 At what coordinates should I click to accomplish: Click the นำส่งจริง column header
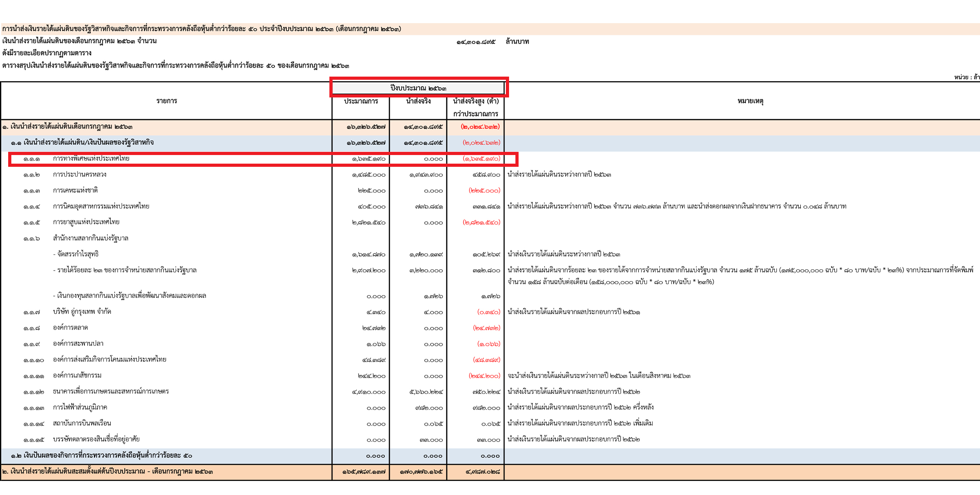coord(418,101)
